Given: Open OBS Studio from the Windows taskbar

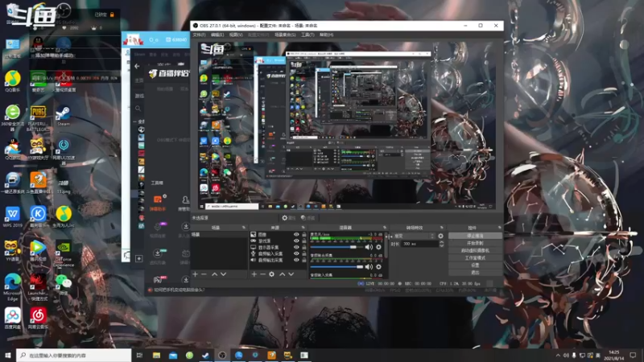Looking at the screenshot, I should pyautogui.click(x=222, y=355).
